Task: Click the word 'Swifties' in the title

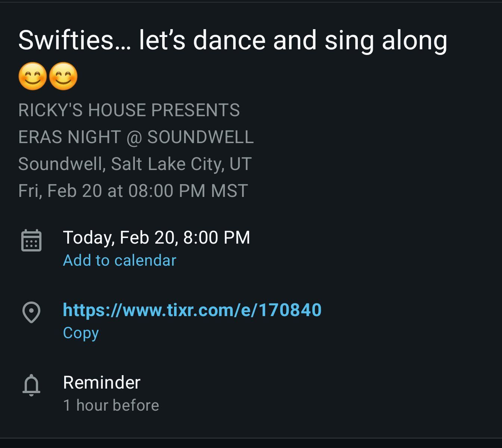Action: [x=66, y=40]
